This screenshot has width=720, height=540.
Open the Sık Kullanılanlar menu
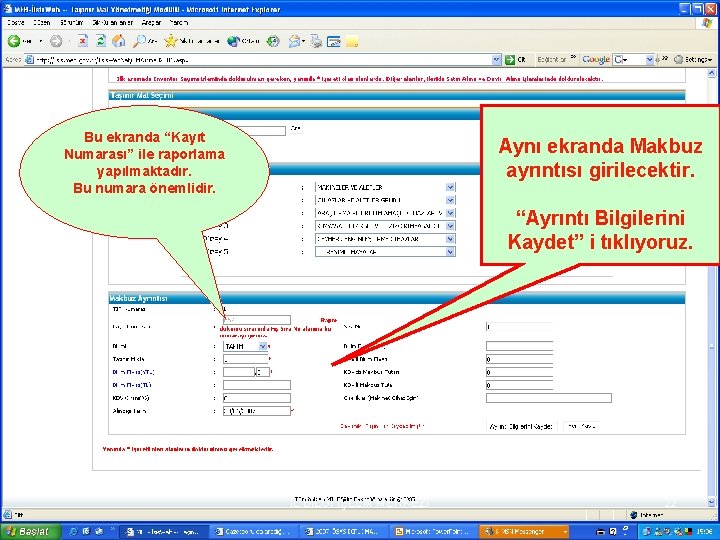[x=112, y=22]
